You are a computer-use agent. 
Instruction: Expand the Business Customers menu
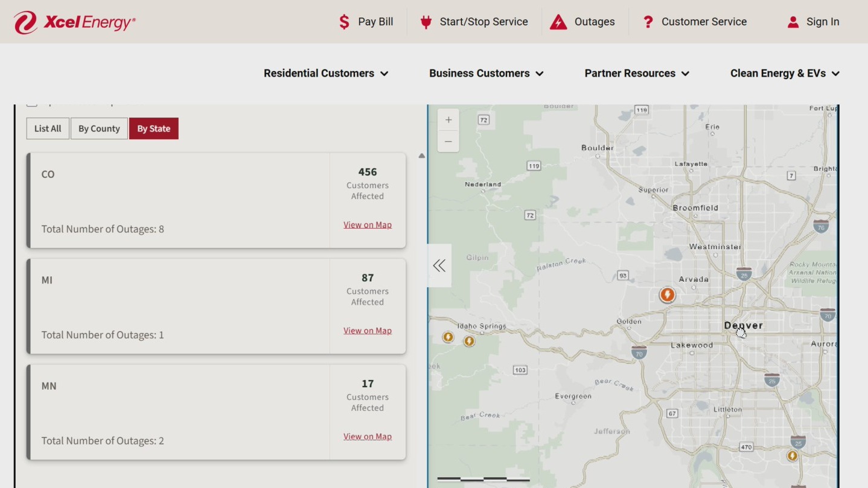click(487, 74)
